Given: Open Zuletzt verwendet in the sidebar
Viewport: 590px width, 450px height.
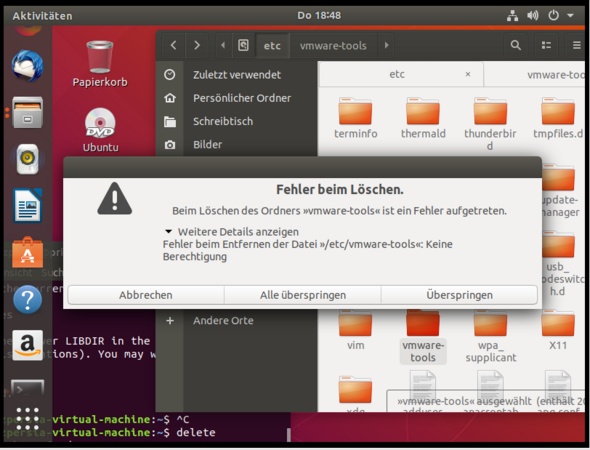Looking at the screenshot, I should (x=237, y=75).
